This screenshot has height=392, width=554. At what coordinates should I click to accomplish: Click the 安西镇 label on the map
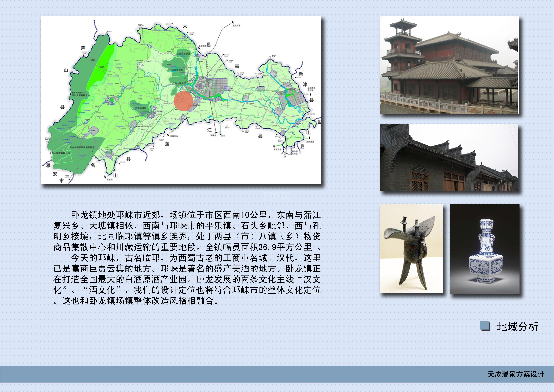[311, 90]
